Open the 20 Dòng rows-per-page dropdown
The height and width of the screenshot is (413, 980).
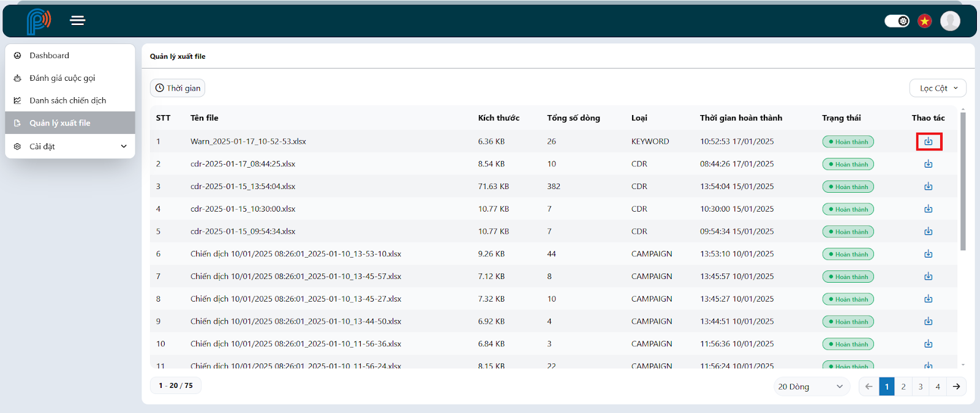(811, 387)
